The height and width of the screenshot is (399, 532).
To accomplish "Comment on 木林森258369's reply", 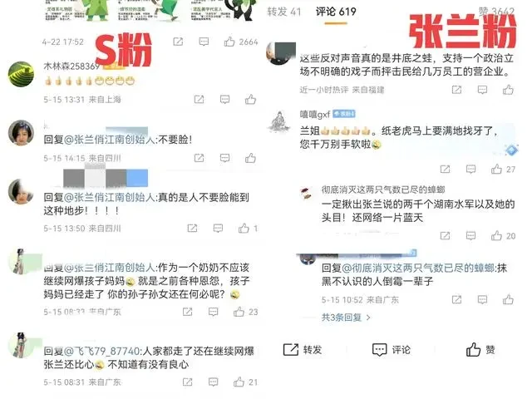I will point(224,100).
